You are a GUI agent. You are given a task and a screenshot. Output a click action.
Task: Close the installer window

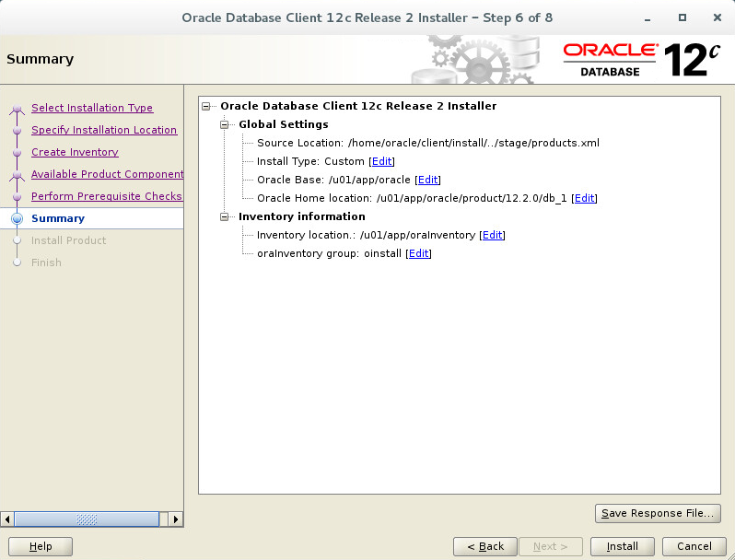coord(717,17)
